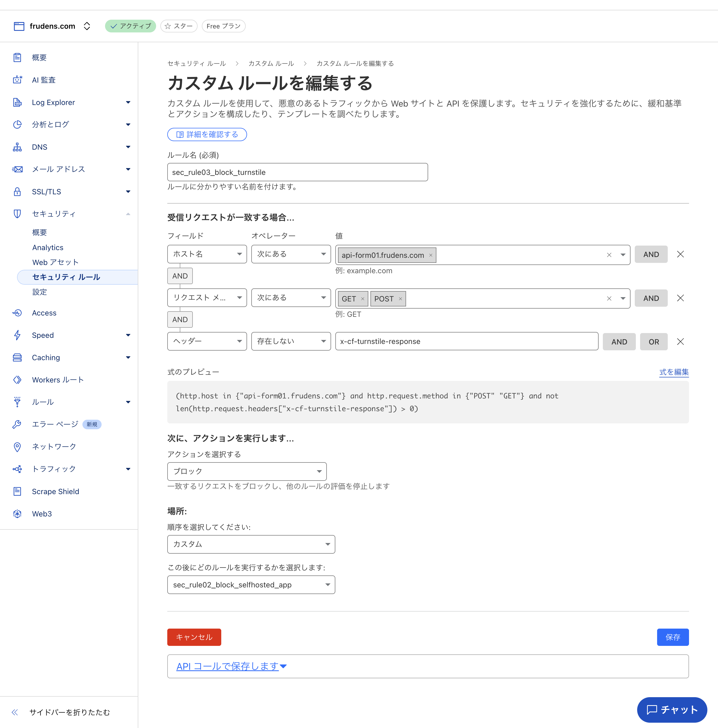Click the 概要 overview clipboard icon
718x728 pixels.
17,58
